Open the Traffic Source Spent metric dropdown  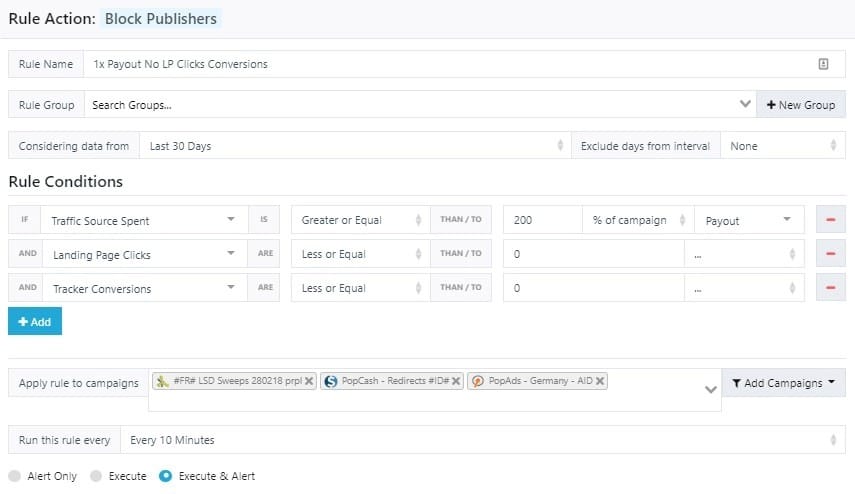[x=144, y=220]
